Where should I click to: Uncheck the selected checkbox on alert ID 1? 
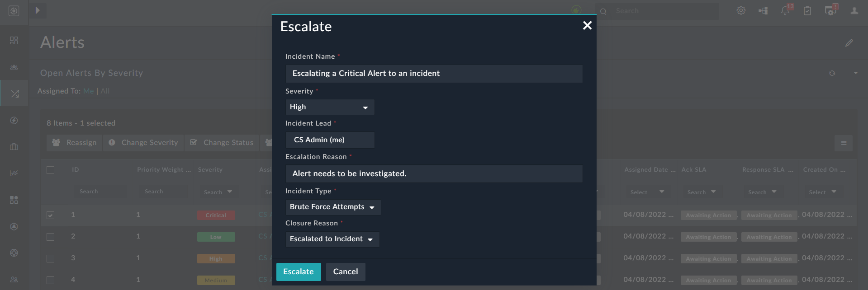pos(50,215)
